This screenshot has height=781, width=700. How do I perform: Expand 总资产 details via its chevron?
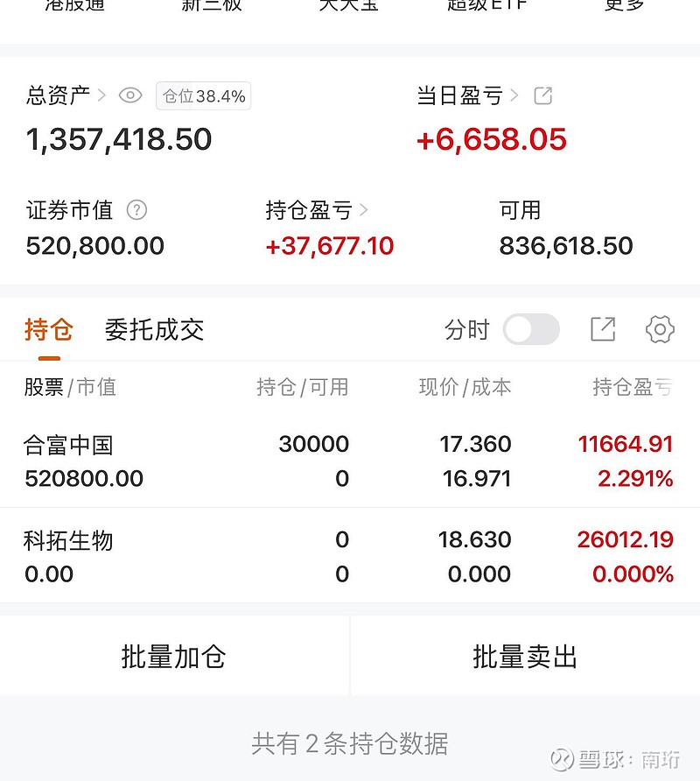[x=101, y=95]
